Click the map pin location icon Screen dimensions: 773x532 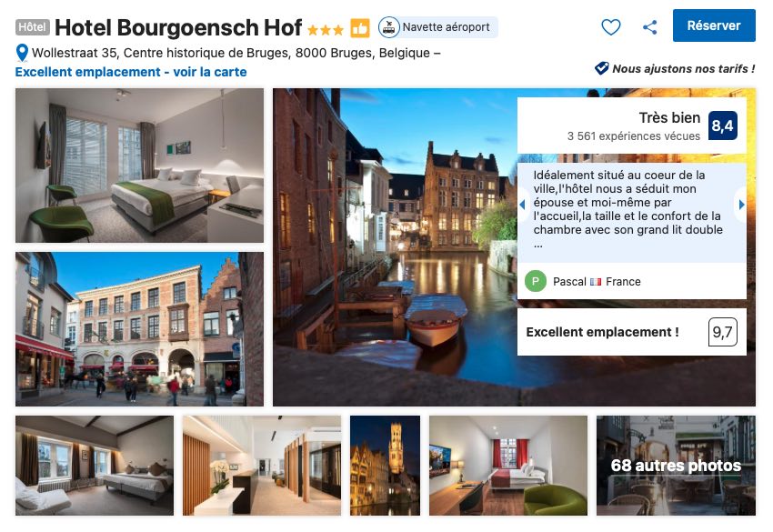tap(22, 53)
